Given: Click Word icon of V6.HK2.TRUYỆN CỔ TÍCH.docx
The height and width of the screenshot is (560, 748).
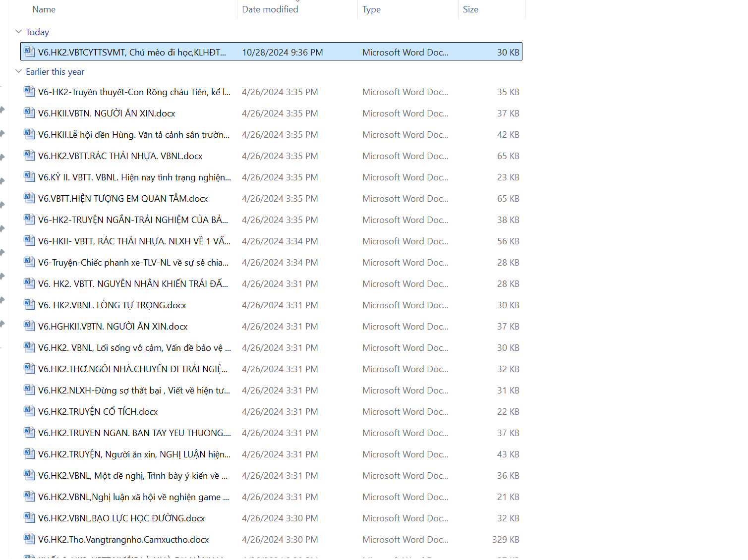Looking at the screenshot, I should (x=29, y=411).
